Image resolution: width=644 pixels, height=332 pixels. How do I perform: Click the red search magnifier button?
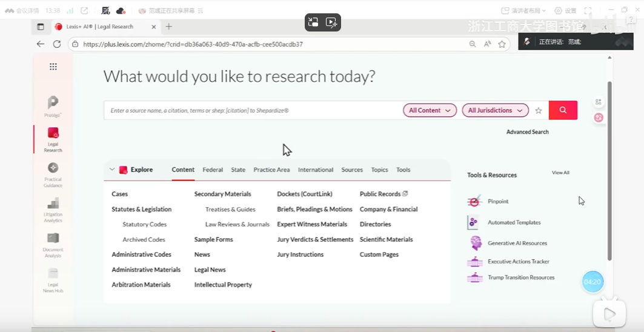(x=563, y=110)
